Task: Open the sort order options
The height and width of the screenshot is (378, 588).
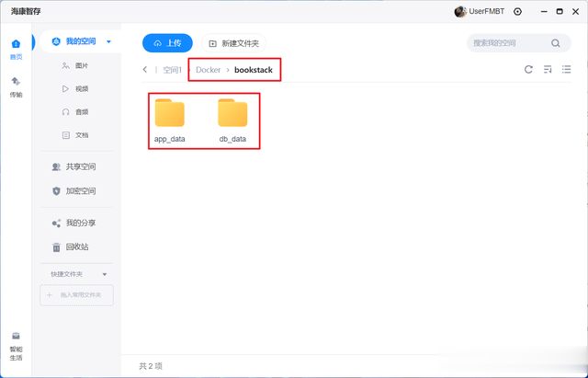Action: pyautogui.click(x=548, y=70)
